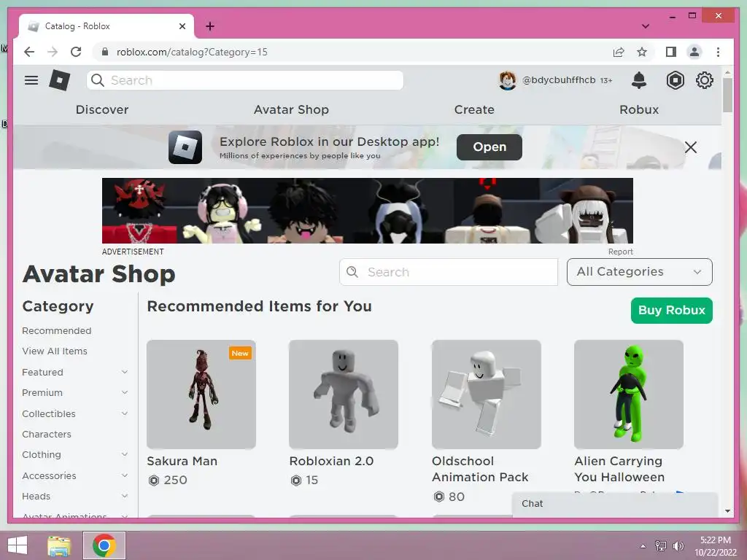Open a new browser tab
This screenshot has width=747, height=560.
209,26
